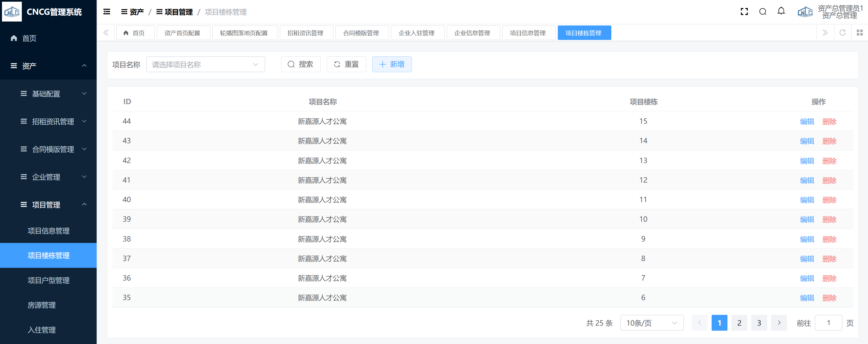Open 项目户型管理 in the sidebar
Image resolution: width=868 pixels, height=344 pixels.
[48, 280]
